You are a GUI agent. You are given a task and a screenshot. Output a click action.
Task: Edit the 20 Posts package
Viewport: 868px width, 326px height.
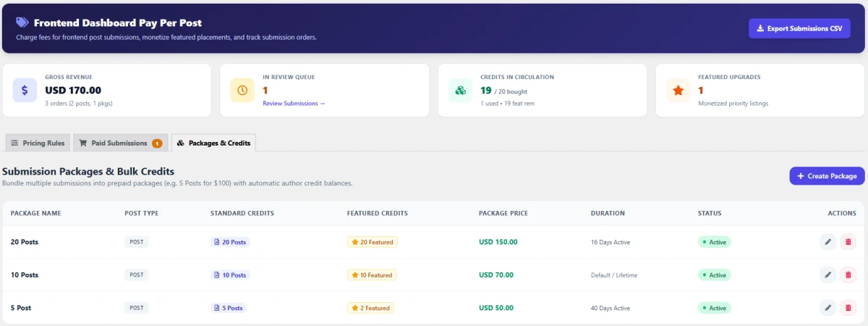tap(827, 242)
